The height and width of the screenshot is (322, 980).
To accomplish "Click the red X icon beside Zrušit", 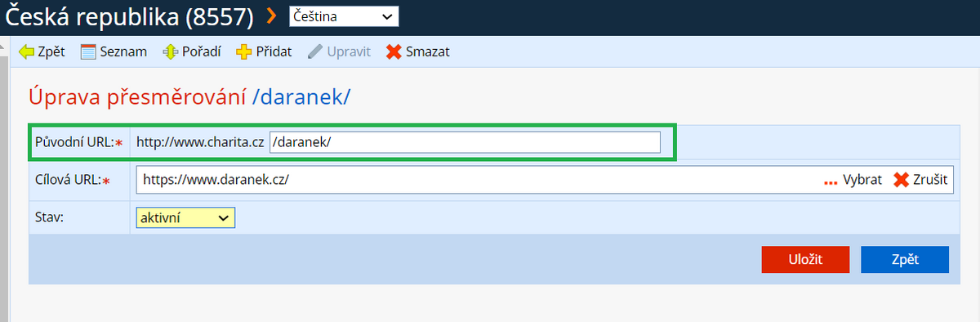I will (x=901, y=180).
